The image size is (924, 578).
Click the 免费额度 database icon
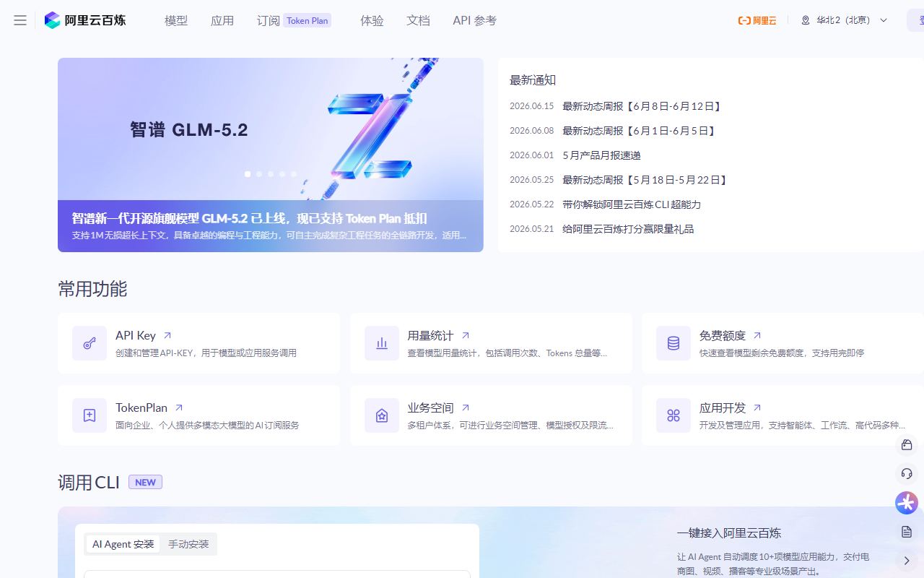click(x=674, y=343)
